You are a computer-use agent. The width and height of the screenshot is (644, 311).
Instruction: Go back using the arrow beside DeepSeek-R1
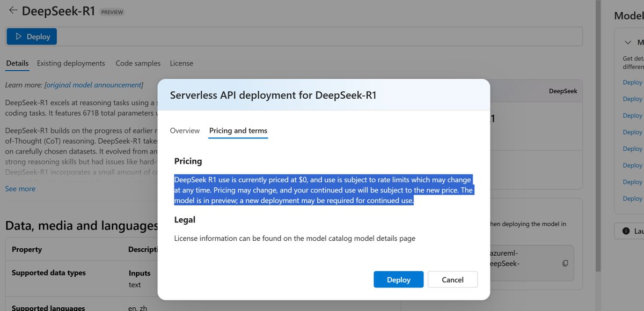13,10
